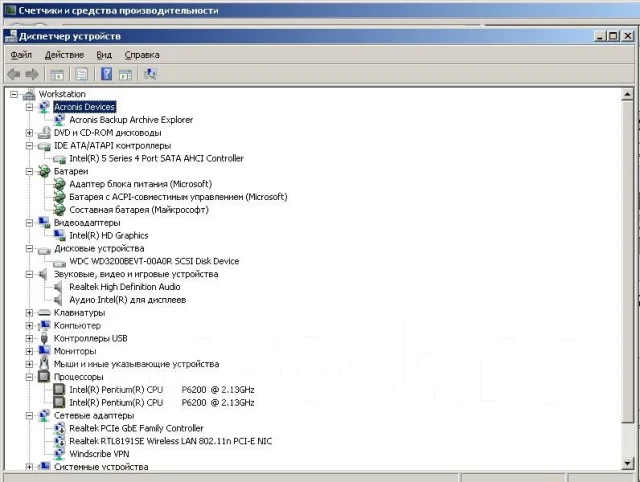Screen dimensions: 640x482
Task: Click the Сетевые адаптеры category icon
Action: pos(44,415)
